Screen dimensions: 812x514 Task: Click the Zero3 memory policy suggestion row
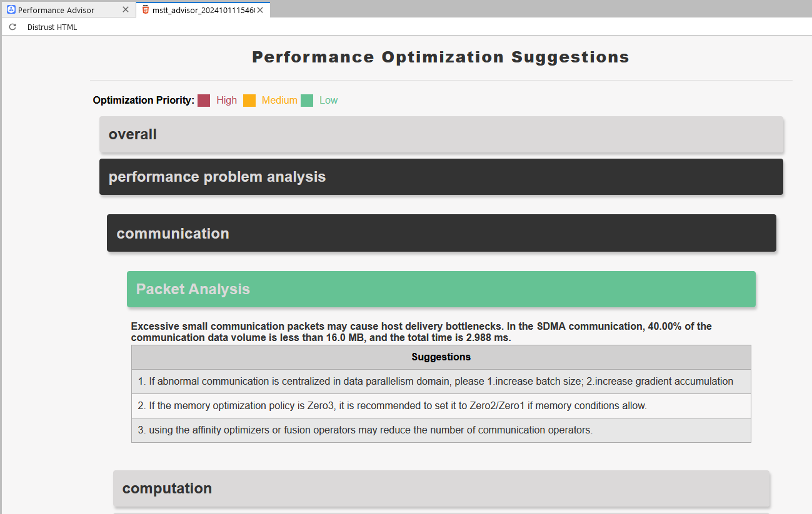[441, 406]
